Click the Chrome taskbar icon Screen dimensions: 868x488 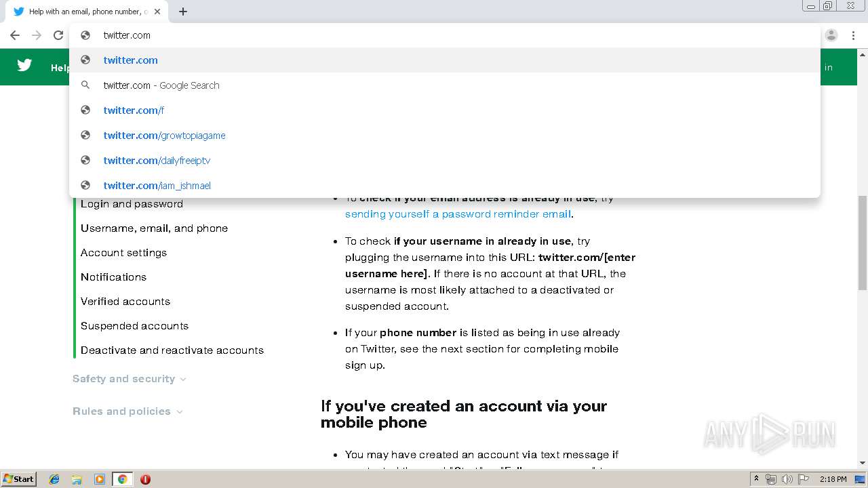(122, 479)
